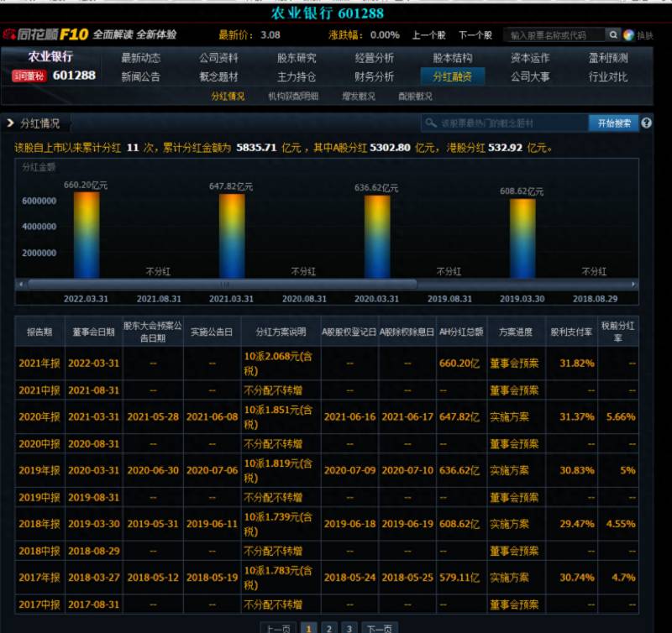Open the 公司大事 menu item
The image size is (672, 633).
530,76
